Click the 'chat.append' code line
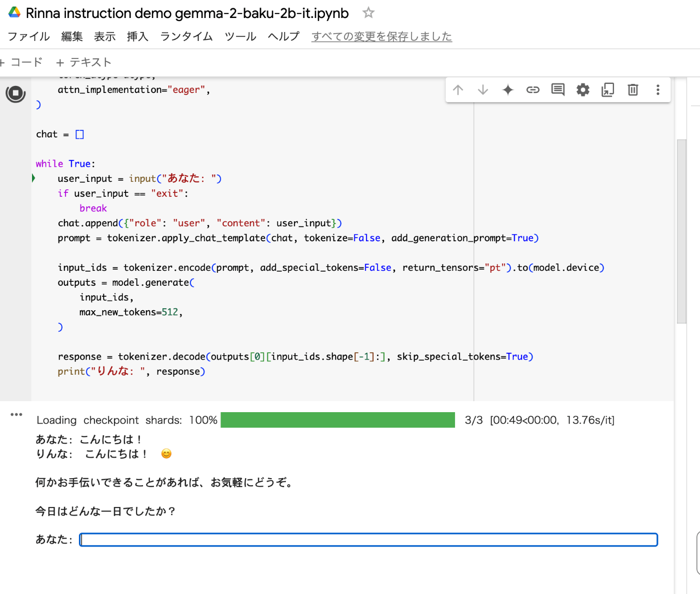The height and width of the screenshot is (594, 700). click(200, 223)
